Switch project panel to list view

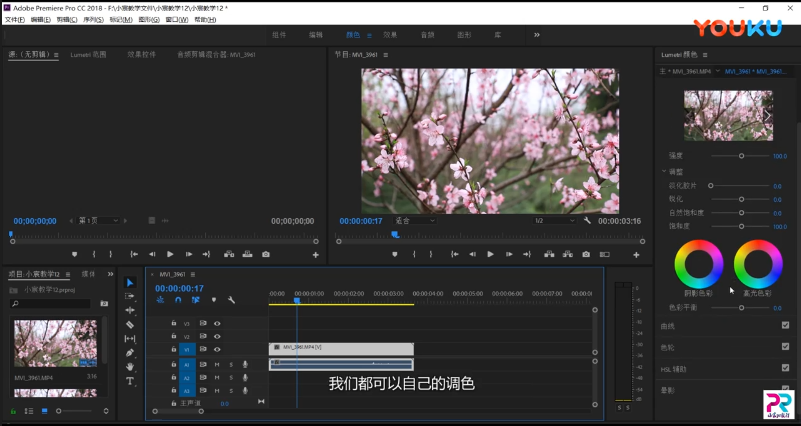point(29,411)
